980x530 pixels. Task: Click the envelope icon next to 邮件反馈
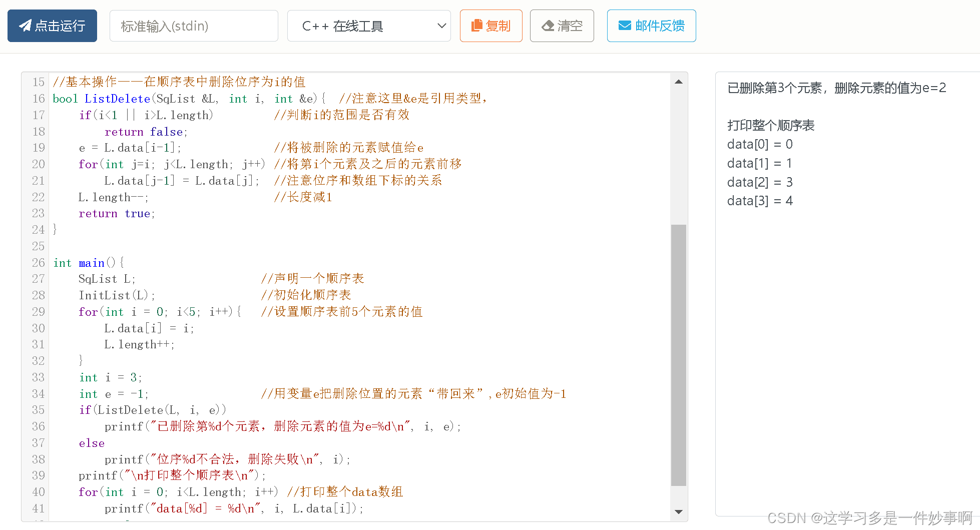tap(625, 26)
